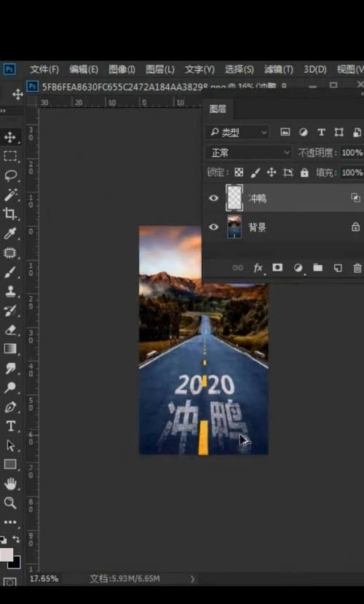Switch to the 图层 panel tab

[218, 109]
